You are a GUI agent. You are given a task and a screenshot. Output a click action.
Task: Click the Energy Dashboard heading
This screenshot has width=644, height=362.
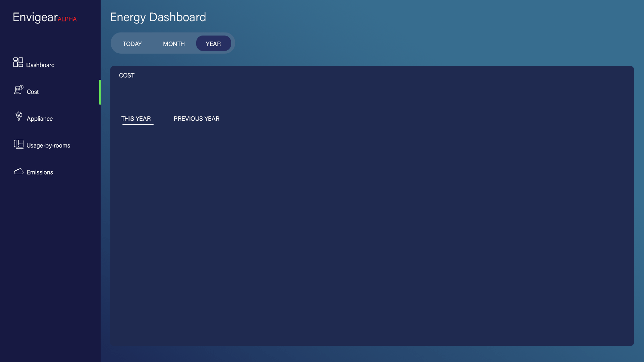click(158, 17)
